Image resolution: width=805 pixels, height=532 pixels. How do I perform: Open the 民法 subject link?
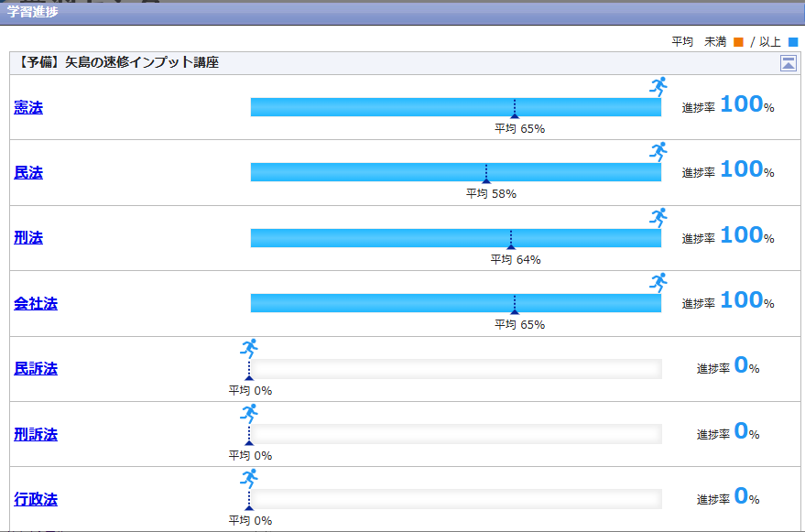pyautogui.click(x=28, y=172)
